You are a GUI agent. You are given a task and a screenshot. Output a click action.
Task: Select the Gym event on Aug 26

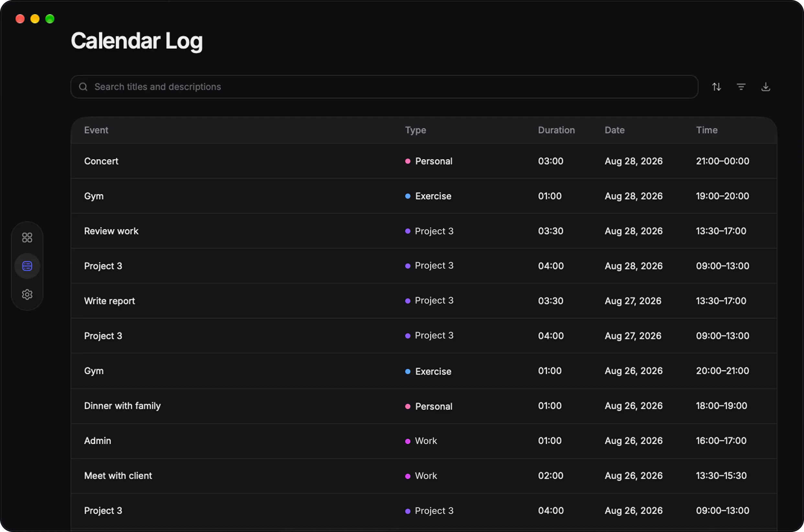94,371
